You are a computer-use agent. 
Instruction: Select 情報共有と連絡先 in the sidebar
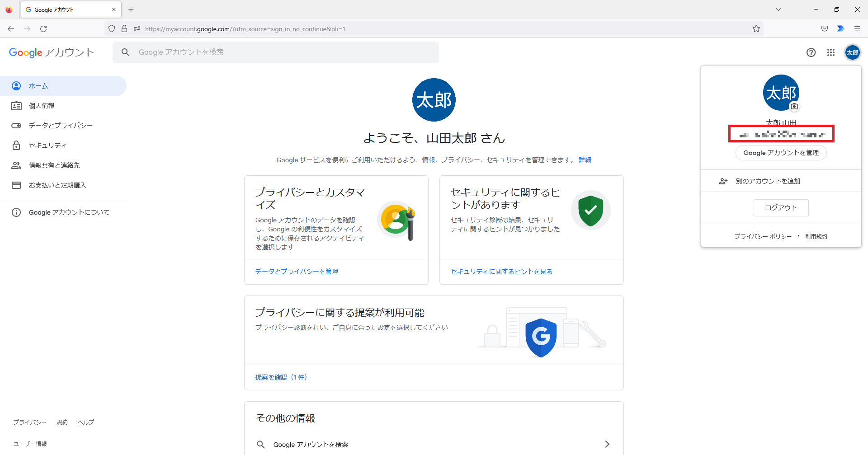coord(63,165)
